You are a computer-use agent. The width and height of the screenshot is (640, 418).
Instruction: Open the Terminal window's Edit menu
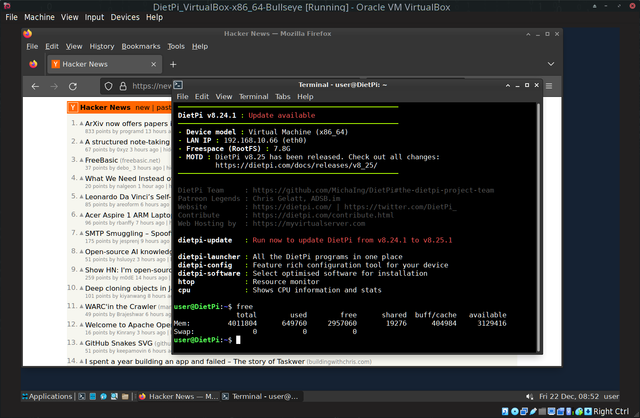pos(202,97)
